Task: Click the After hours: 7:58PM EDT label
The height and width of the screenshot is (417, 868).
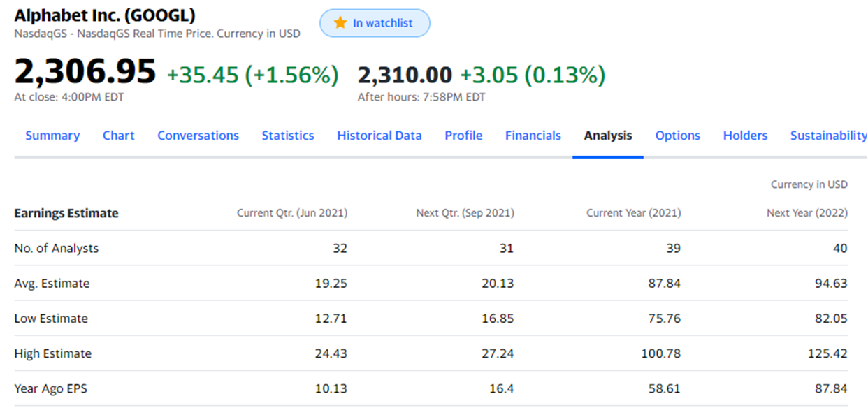Action: (421, 97)
